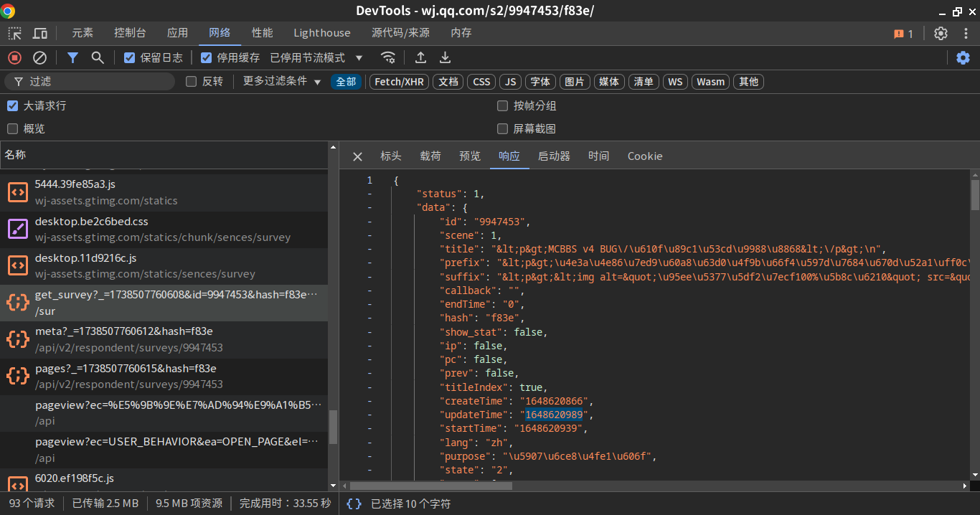Import HAR file upload icon
This screenshot has width=980, height=515.
[x=420, y=57]
